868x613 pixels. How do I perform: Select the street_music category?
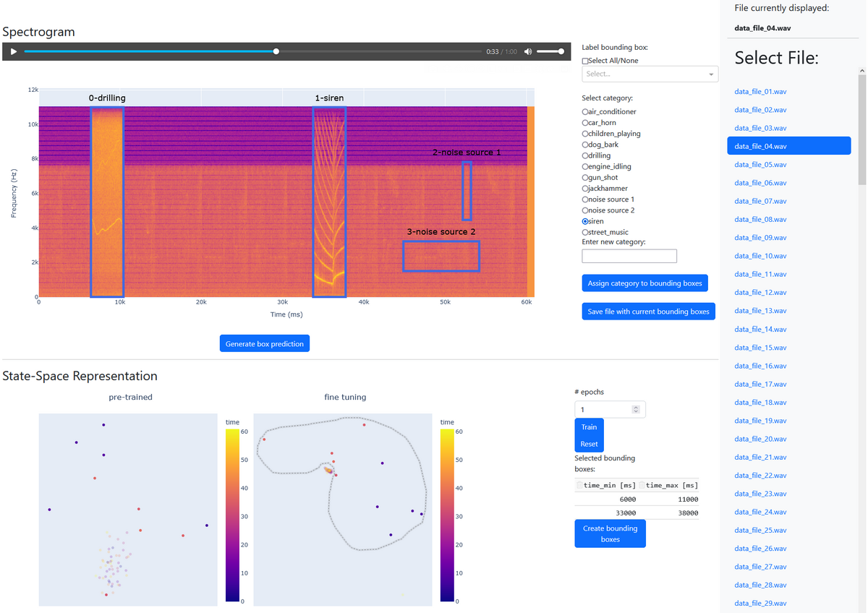tap(585, 232)
